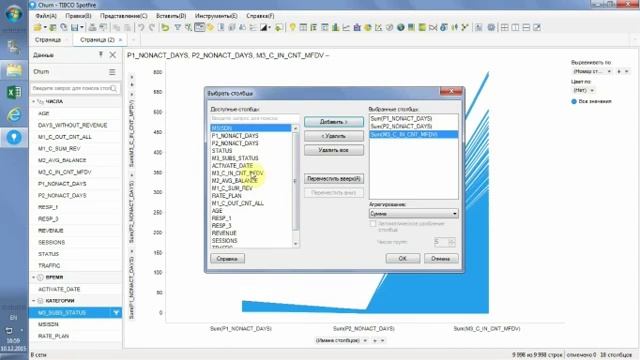The width and height of the screenshot is (640, 360).
Task: Click the highlighted Data panel toolbar icon
Action: coord(200,27)
